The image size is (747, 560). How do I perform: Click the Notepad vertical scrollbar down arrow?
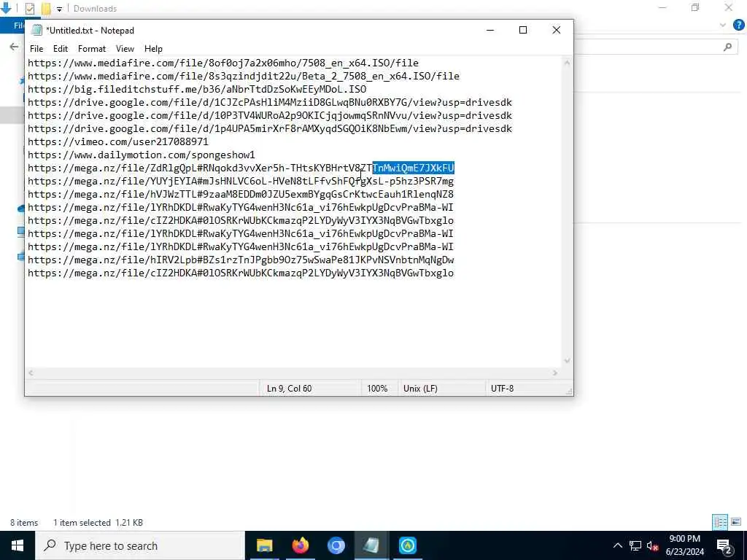click(567, 361)
